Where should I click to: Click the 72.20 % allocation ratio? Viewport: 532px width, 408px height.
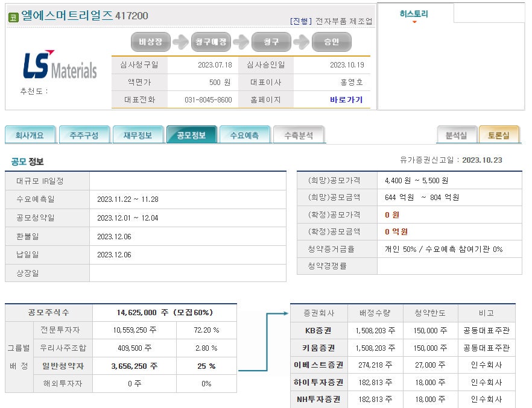(206, 330)
